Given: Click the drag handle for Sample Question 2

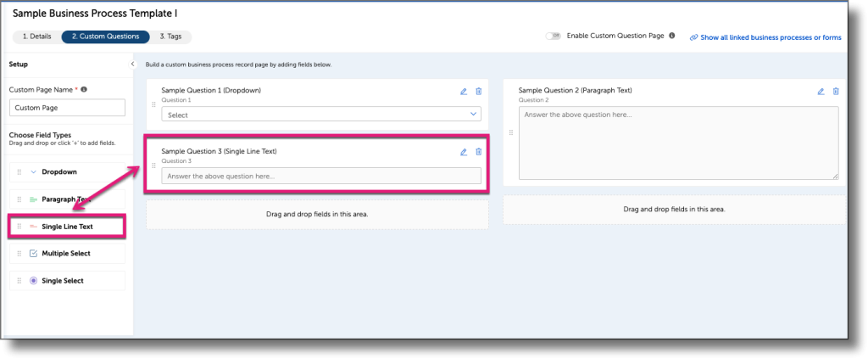Looking at the screenshot, I should pos(511,132).
